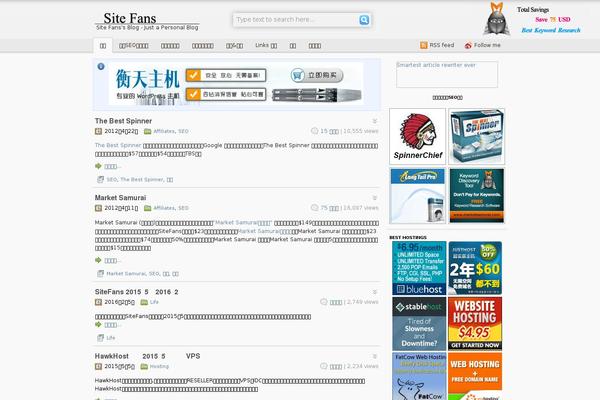Open Long Tail Pro ad thumbnail
600x400 pixels.
(x=417, y=196)
